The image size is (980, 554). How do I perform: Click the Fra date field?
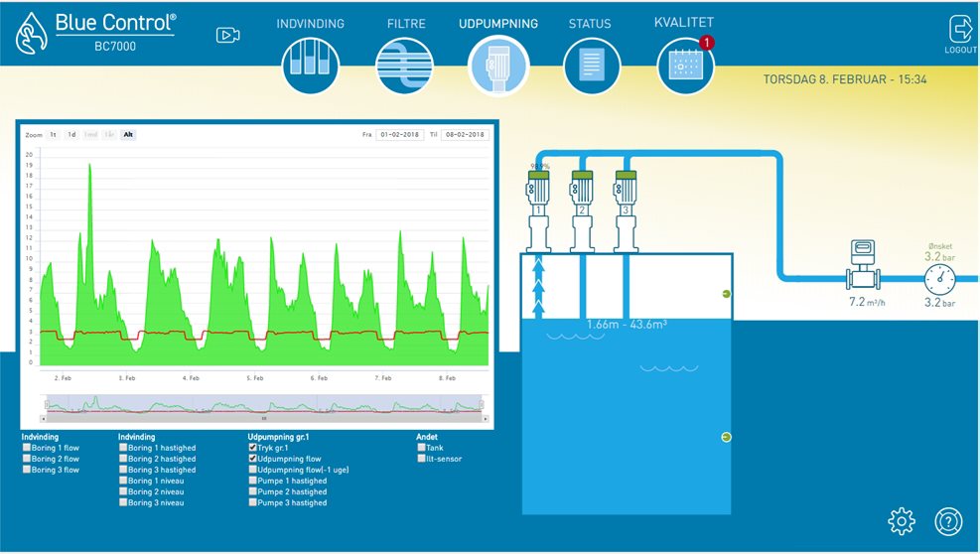click(400, 134)
